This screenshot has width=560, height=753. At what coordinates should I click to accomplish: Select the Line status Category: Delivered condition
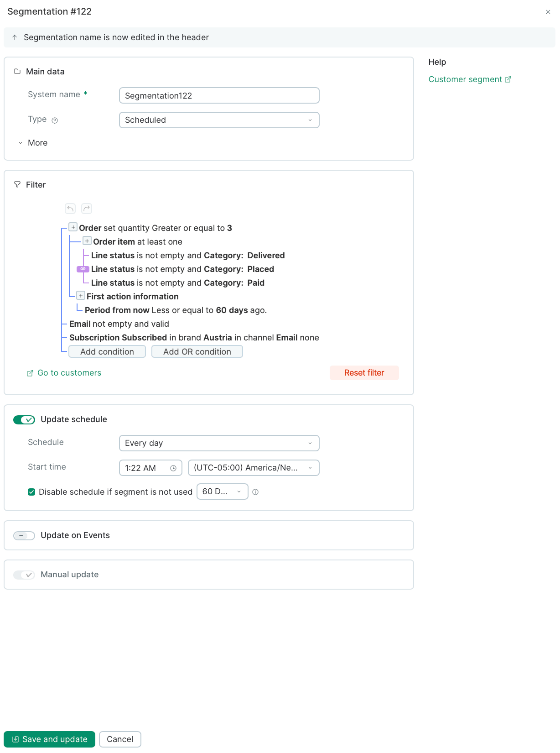click(x=188, y=256)
